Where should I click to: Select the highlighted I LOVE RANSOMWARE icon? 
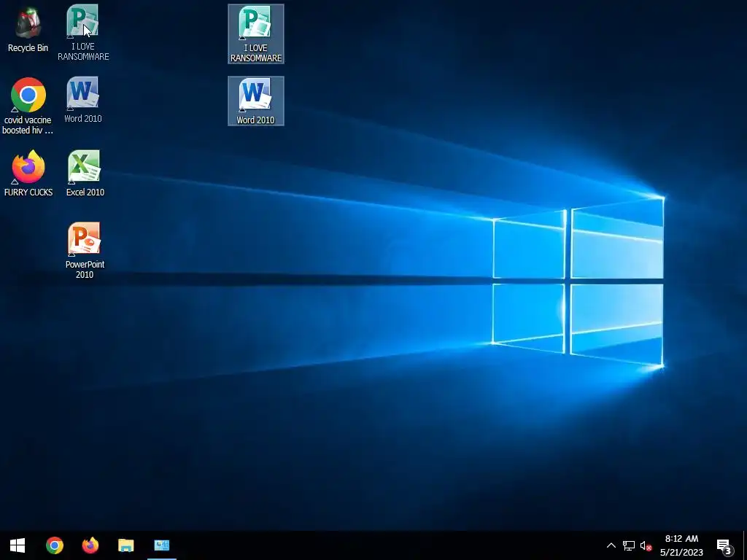(256, 34)
